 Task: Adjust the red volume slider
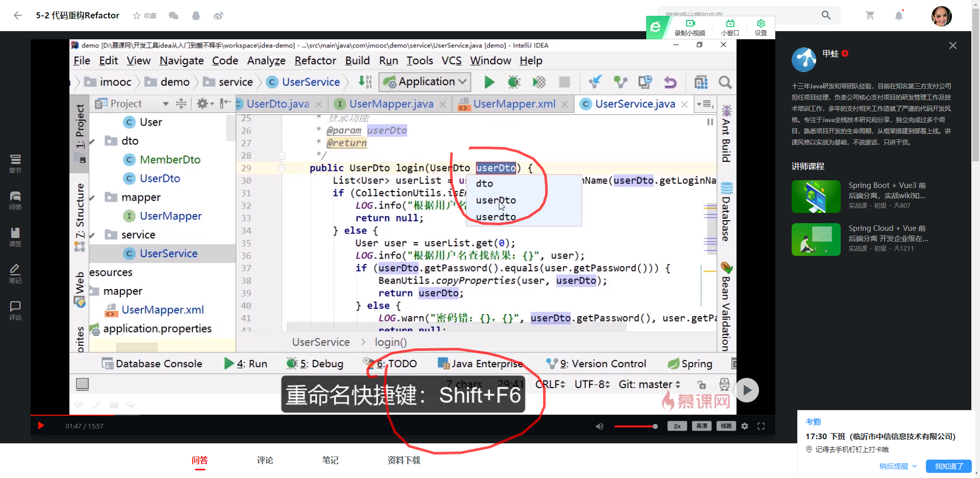pyautogui.click(x=636, y=426)
